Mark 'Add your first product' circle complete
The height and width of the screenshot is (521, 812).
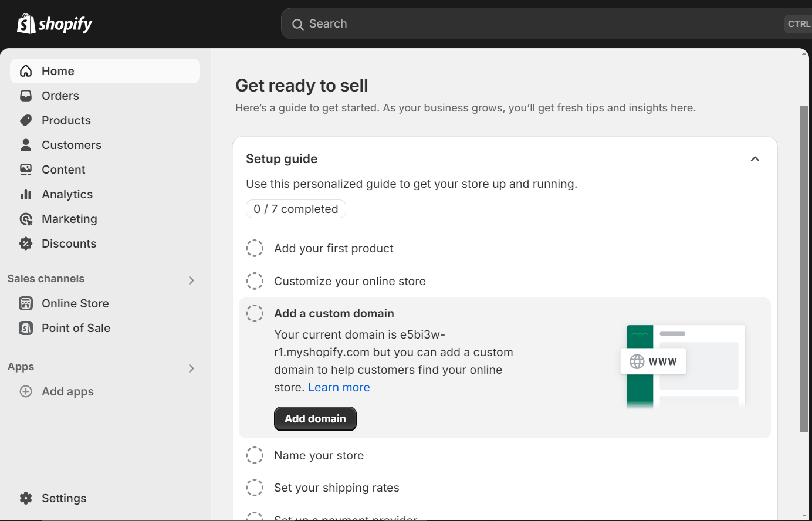click(255, 248)
